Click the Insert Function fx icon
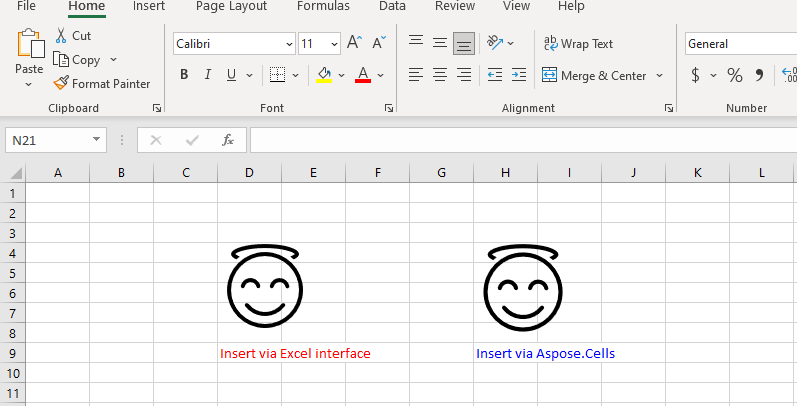Screen dimensions: 797x406 click(x=228, y=140)
